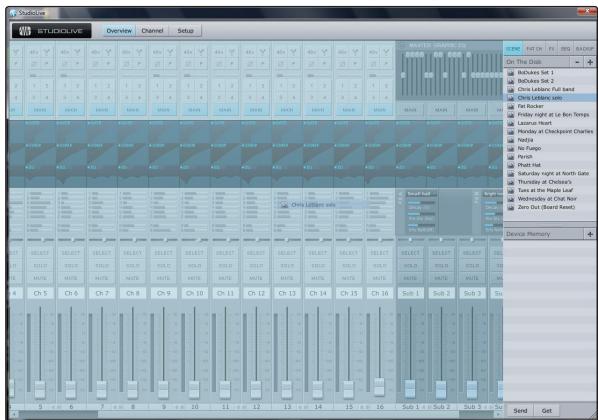Solo subgroup Sub 2
Screen dimensions: 598x420
[441, 266]
